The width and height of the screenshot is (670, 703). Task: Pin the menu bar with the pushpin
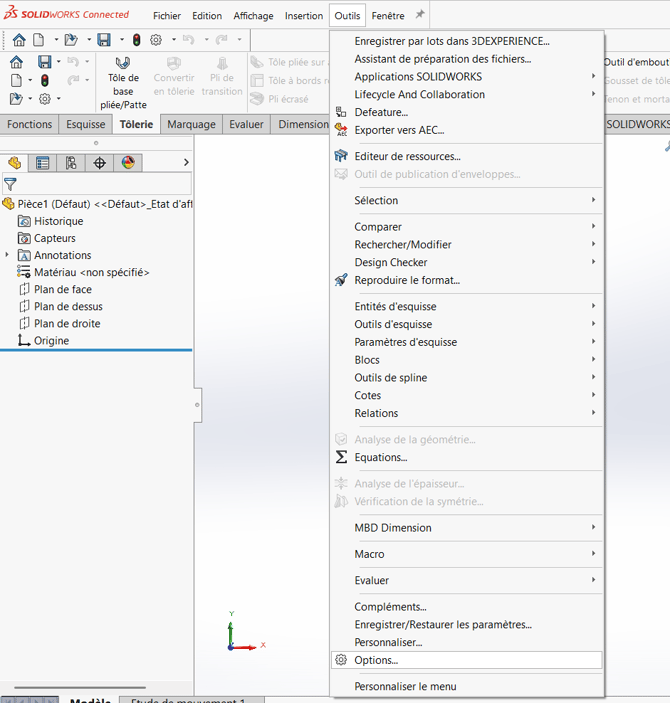coord(420,15)
